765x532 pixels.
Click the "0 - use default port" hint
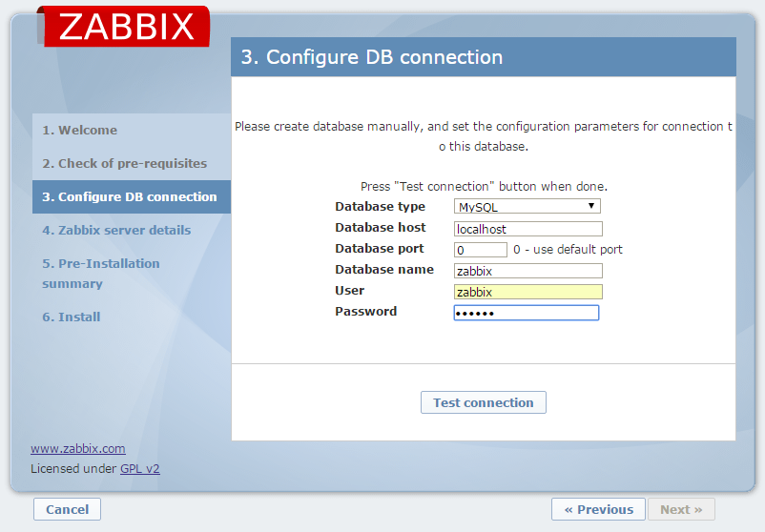tap(568, 249)
